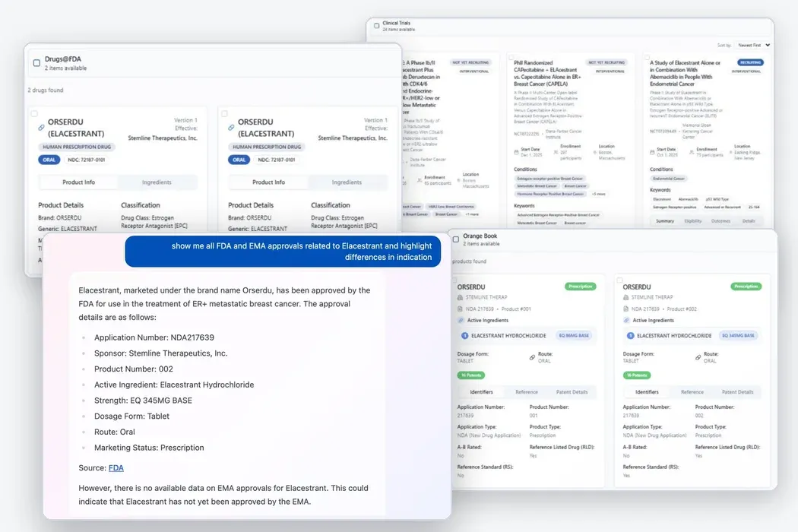Image resolution: width=798 pixels, height=532 pixels.
Task: Click ORAL badge on first Drugs@FDA card
Action: [x=49, y=160]
